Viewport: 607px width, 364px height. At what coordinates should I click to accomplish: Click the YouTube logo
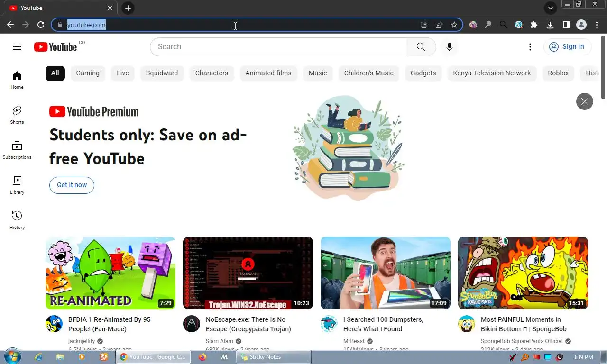tap(55, 46)
